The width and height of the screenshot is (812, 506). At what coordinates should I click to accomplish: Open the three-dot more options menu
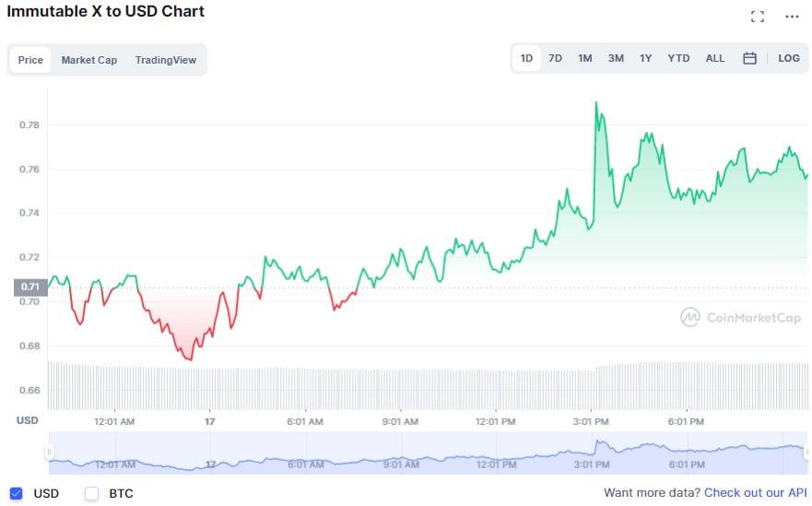[x=792, y=17]
